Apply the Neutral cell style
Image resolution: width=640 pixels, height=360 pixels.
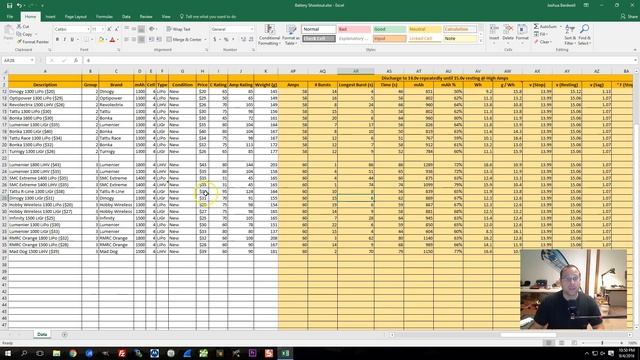(x=425, y=29)
